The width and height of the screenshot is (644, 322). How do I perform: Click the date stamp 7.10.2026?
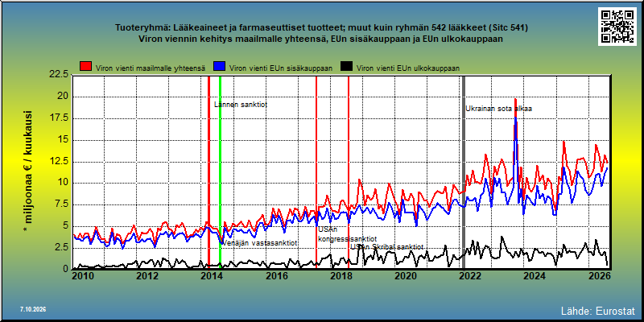(x=33, y=309)
